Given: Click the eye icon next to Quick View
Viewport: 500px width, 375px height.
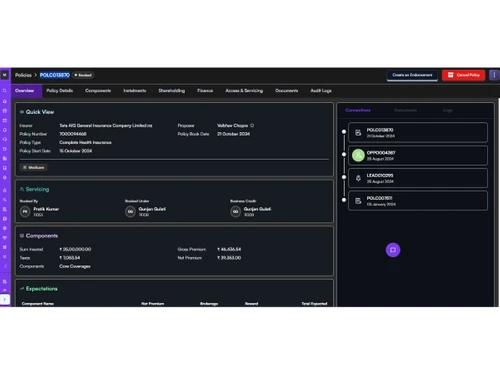Looking at the screenshot, I should pos(22,112).
